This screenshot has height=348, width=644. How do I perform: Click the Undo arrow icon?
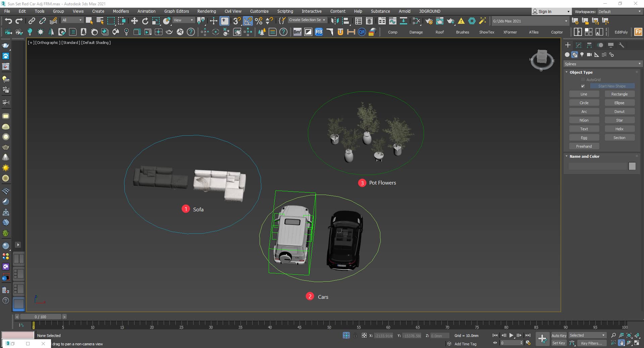(8, 21)
